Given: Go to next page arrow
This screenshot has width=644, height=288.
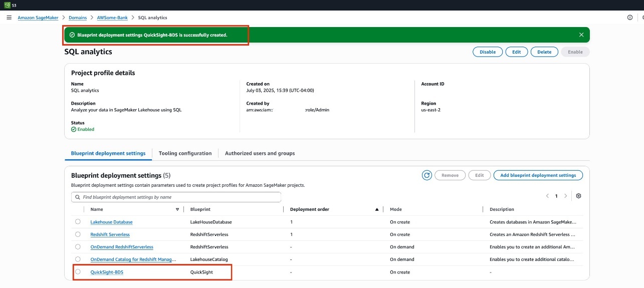Looking at the screenshot, I should pos(566,196).
